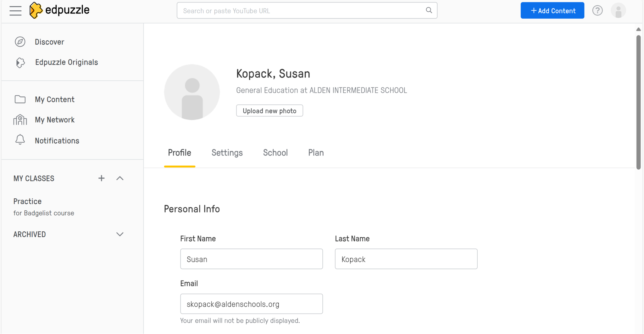Click the search magnifier icon
The height and width of the screenshot is (334, 644).
click(429, 10)
